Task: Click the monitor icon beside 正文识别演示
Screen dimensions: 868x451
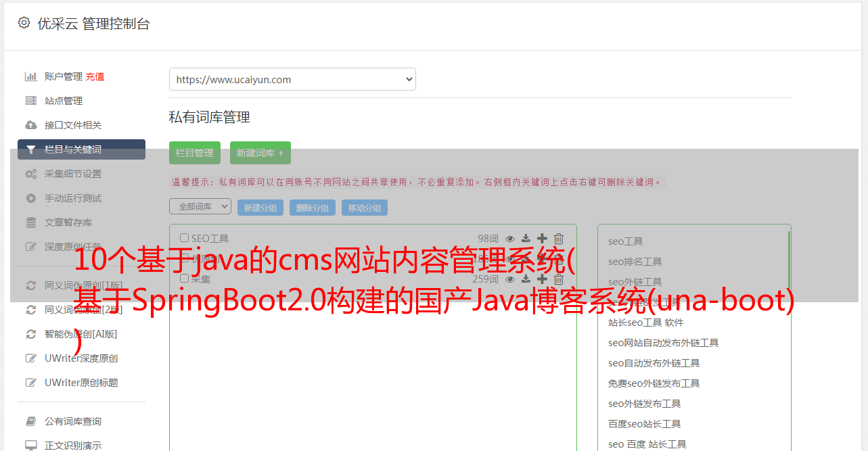Action: pos(31,446)
